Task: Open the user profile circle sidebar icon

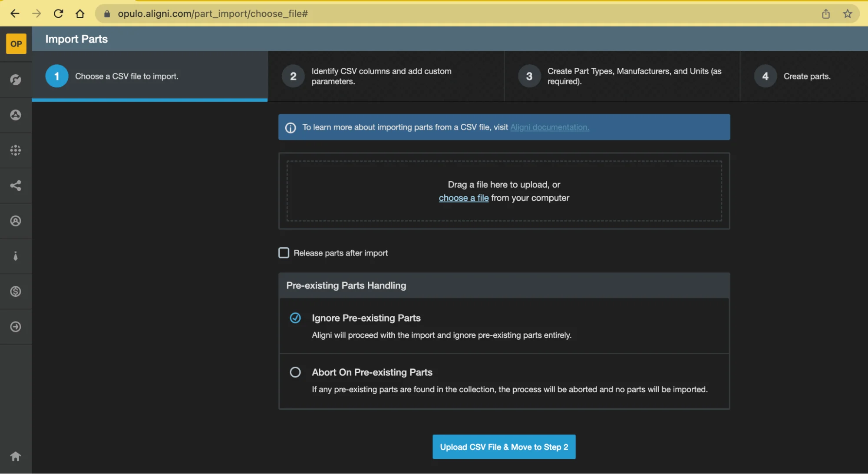Action: (x=16, y=221)
